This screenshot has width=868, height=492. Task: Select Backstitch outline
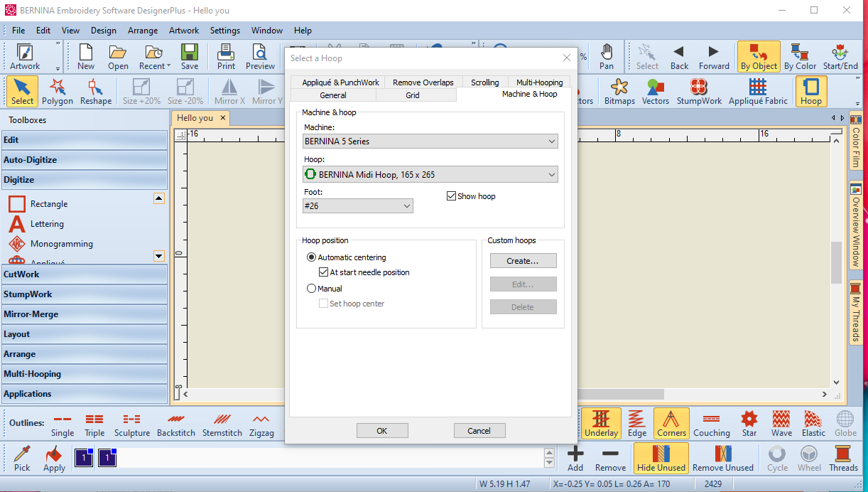[176, 424]
